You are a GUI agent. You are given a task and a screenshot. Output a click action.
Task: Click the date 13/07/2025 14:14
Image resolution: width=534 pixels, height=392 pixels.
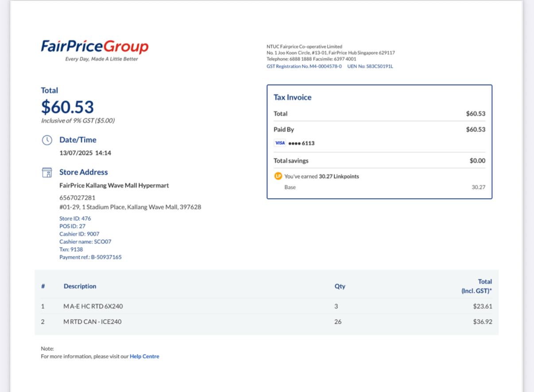click(85, 153)
